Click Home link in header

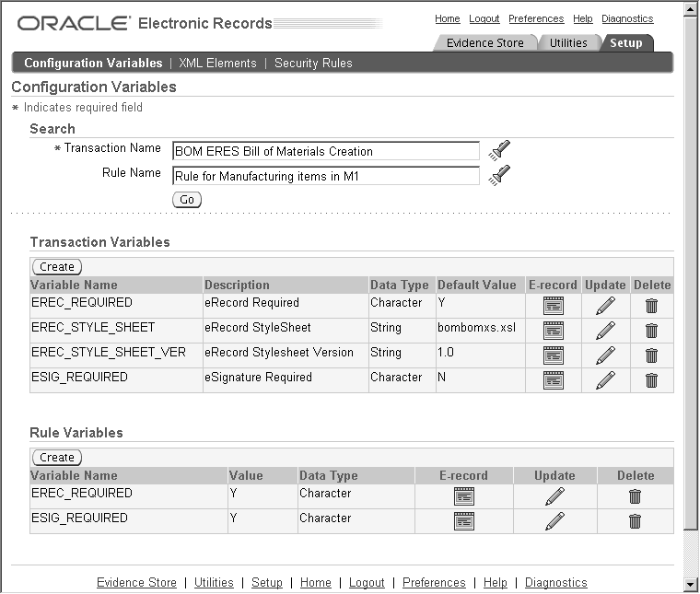click(448, 18)
